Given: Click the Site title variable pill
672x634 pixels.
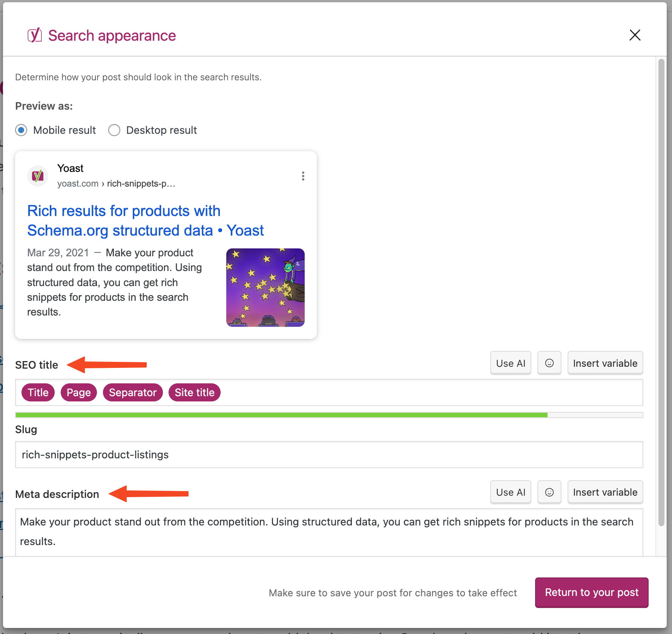Looking at the screenshot, I should click(194, 392).
